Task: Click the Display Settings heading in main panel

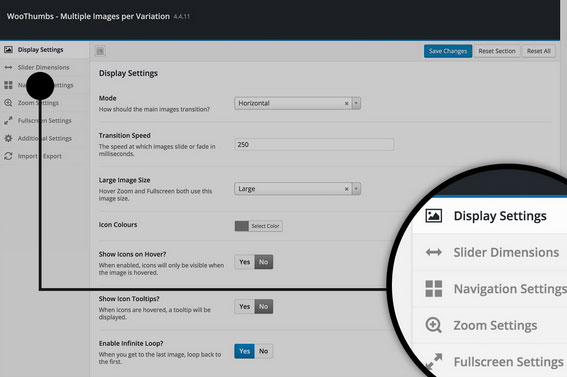Action: (x=128, y=73)
